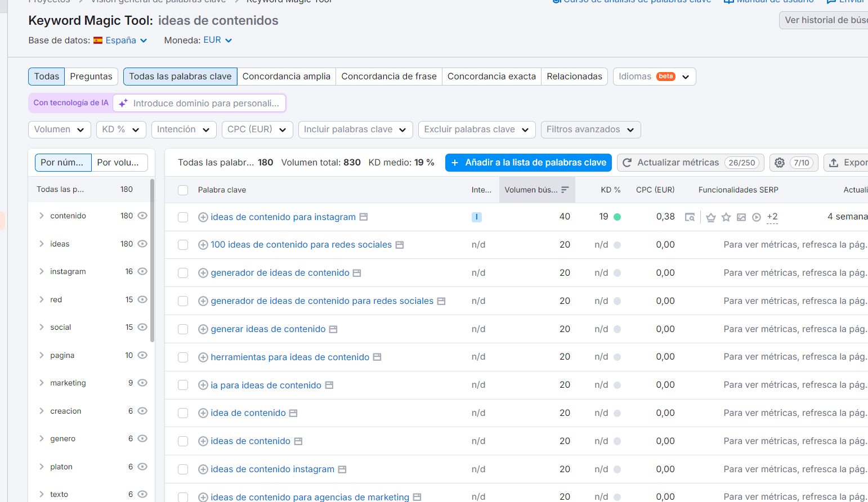The height and width of the screenshot is (502, 868).
Task: Click the grey KD dot for 'idea de contenido'
Action: 617,413
